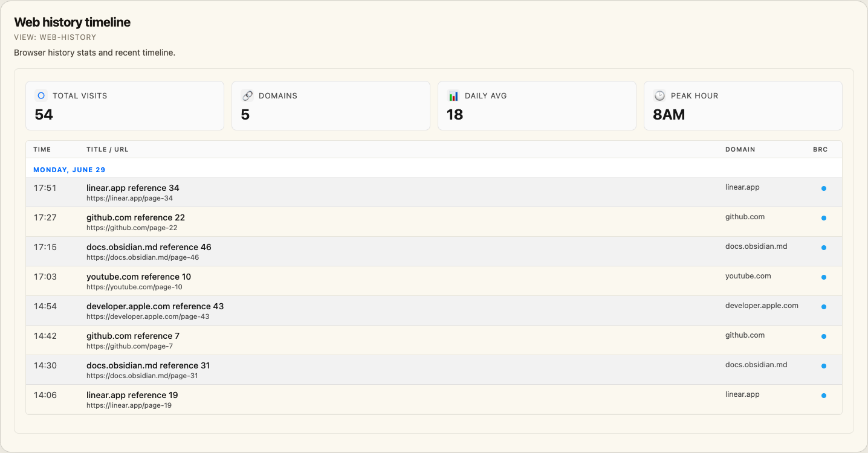Screen dimensions: 868x453
Task: Click the https://docs.obsidian.md/page-31 URL
Action: 142,376
